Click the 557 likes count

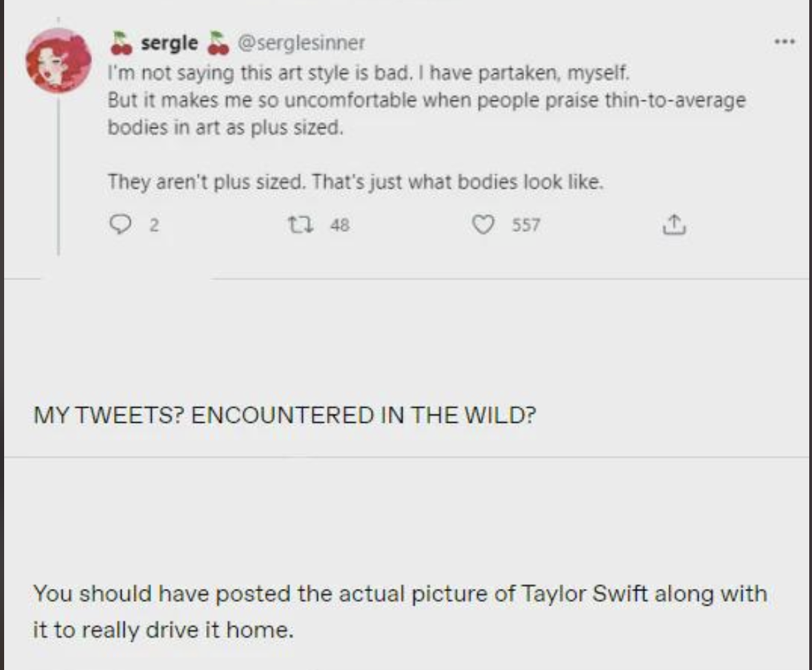(526, 225)
